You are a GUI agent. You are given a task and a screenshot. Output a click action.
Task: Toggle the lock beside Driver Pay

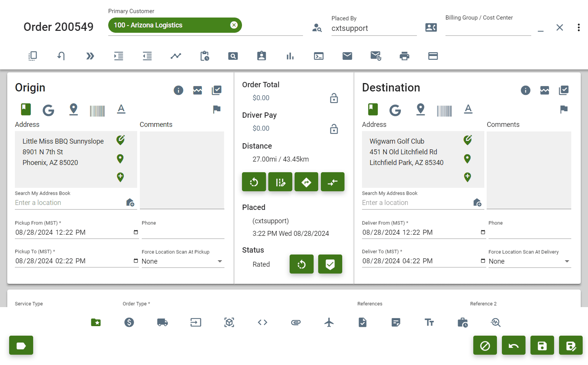334,129
